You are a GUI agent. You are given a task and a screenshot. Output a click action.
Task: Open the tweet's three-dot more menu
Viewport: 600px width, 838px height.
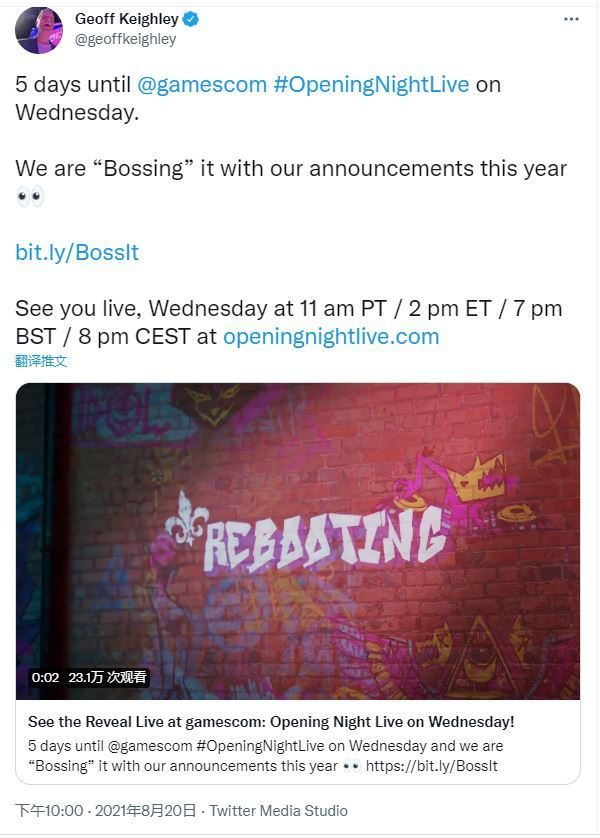[571, 19]
